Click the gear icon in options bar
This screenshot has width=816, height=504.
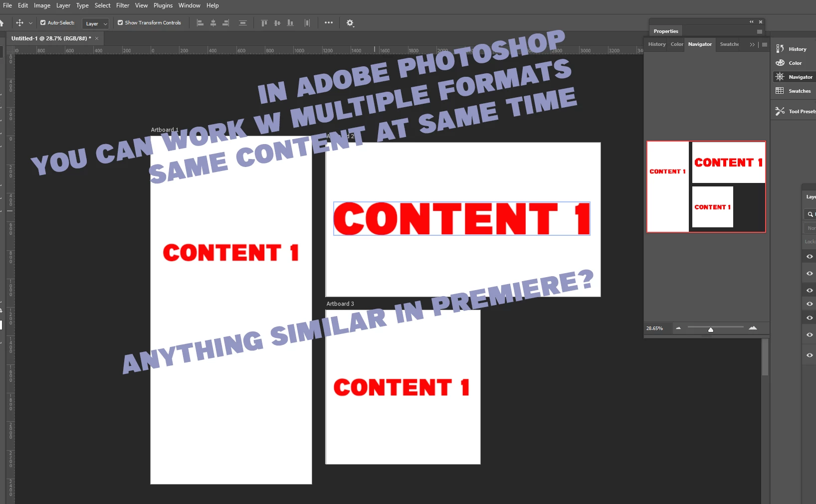click(350, 23)
